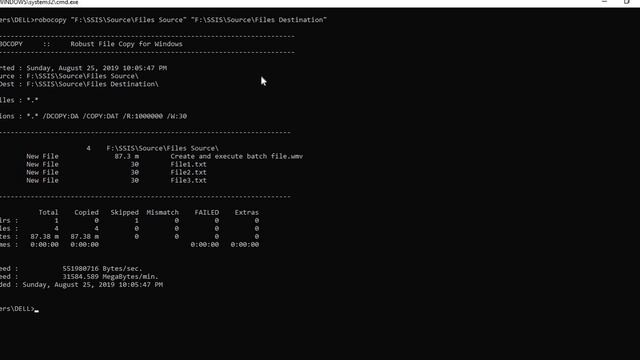Click the '/R:1000000' retry option
640x360 pixels.
[x=143, y=116]
